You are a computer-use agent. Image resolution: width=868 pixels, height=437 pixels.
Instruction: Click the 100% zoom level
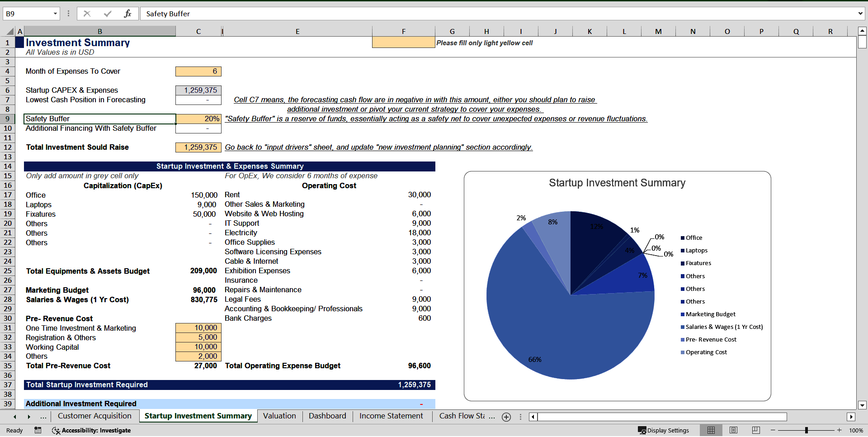[x=856, y=430]
